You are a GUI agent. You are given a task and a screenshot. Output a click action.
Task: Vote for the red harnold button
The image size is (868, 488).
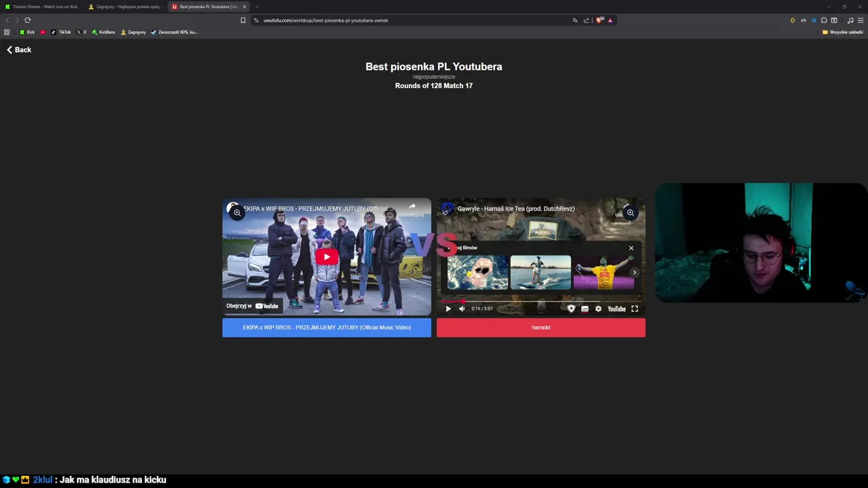click(x=541, y=327)
